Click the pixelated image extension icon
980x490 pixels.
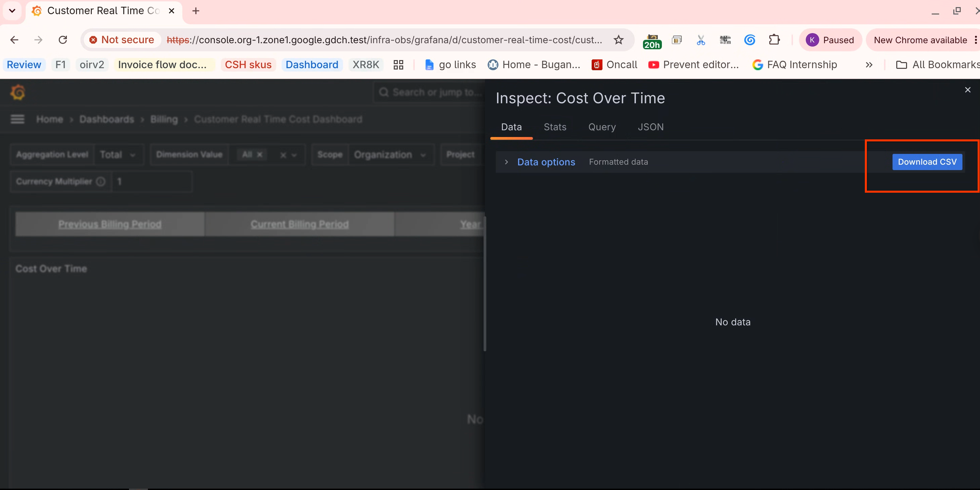click(x=725, y=40)
